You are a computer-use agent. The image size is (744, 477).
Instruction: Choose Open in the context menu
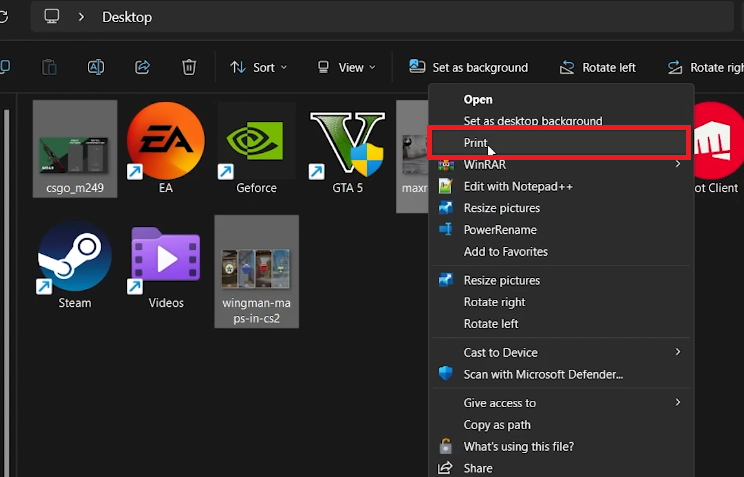(561, 100)
